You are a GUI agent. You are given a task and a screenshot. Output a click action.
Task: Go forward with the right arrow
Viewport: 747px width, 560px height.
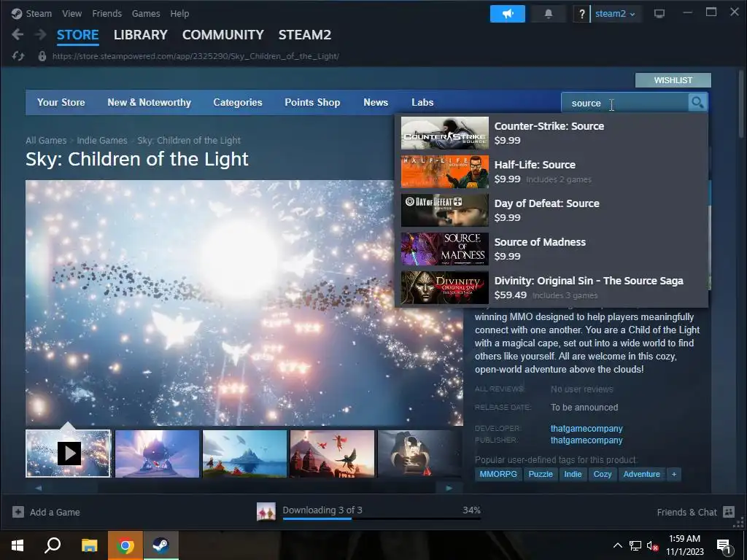point(41,34)
